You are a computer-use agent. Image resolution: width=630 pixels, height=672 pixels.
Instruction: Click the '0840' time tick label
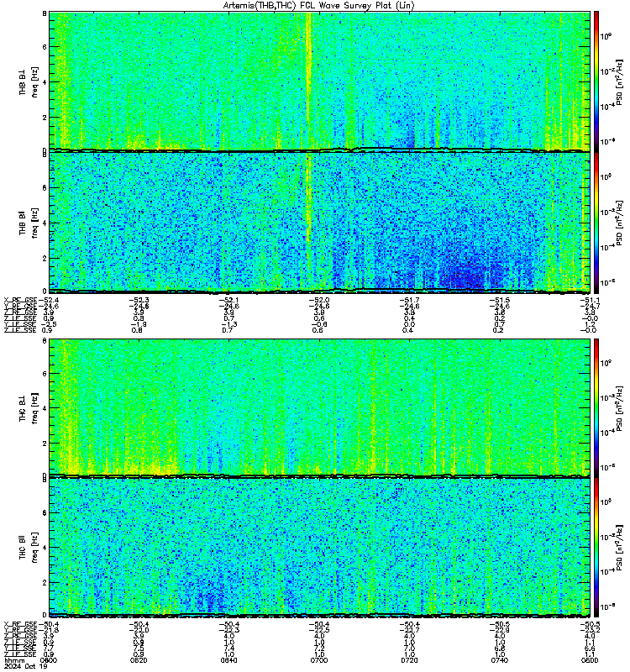point(228,660)
